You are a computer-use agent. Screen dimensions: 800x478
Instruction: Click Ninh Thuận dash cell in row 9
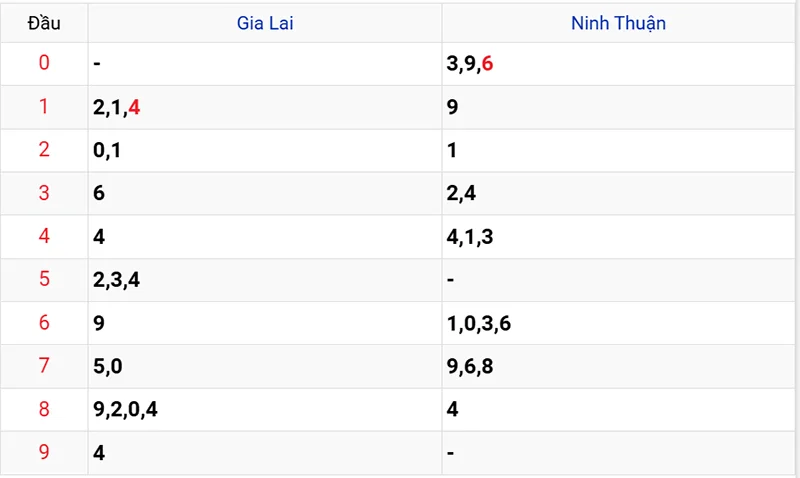tap(451, 453)
